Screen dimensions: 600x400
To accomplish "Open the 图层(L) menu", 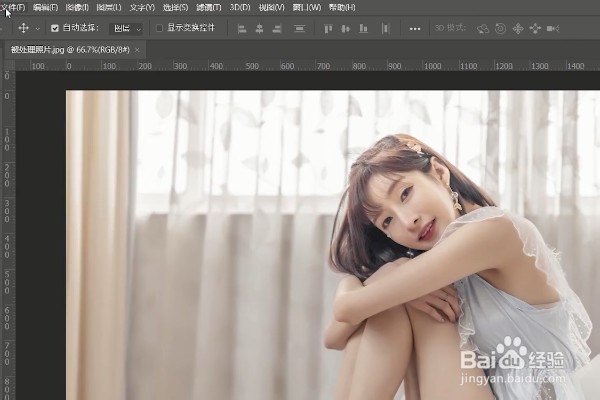I will pyautogui.click(x=109, y=7).
